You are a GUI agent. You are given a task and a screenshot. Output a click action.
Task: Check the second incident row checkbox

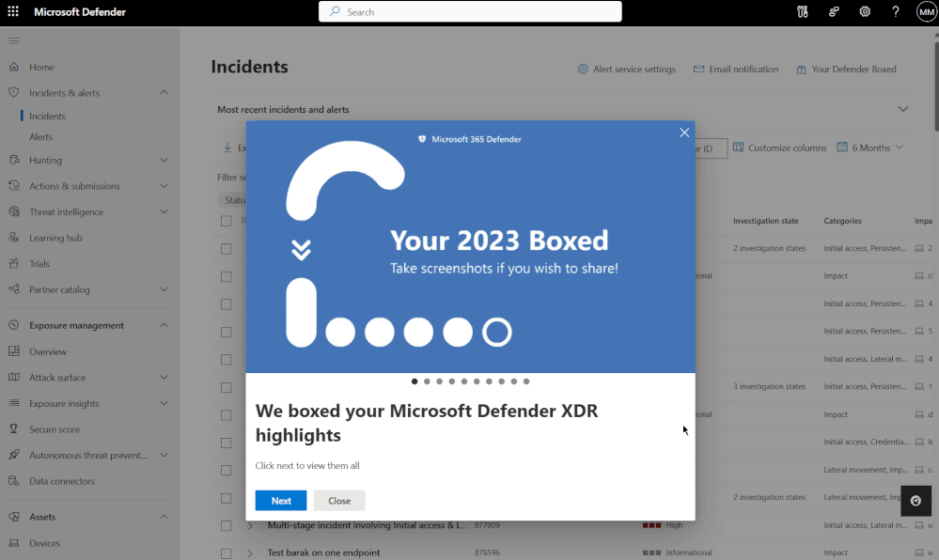pos(226,276)
